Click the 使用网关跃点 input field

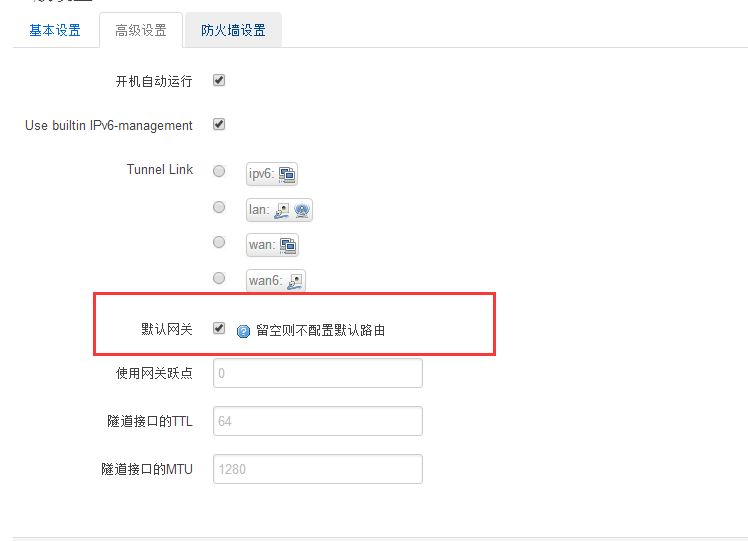318,373
